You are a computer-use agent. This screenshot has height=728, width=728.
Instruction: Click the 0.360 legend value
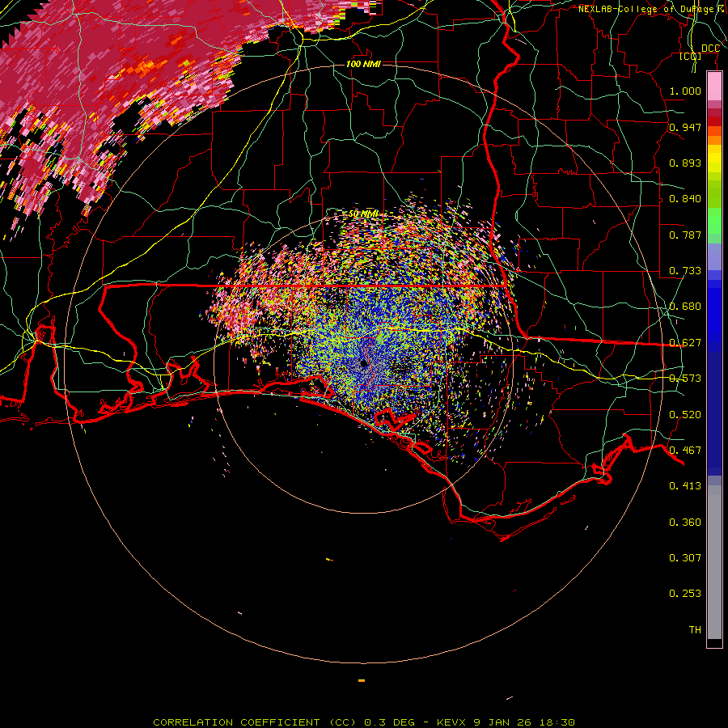(685, 523)
